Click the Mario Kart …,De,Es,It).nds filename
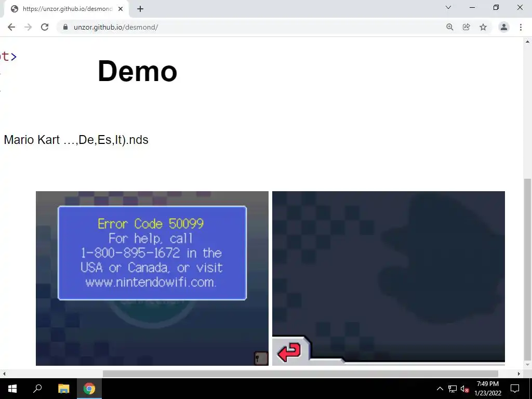This screenshot has height=399, width=532. pyautogui.click(x=76, y=140)
